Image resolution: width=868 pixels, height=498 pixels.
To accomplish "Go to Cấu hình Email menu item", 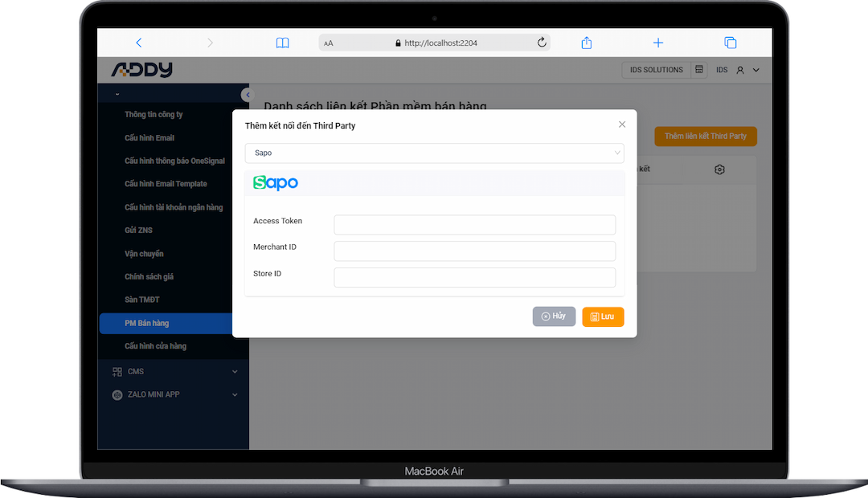I will click(149, 138).
